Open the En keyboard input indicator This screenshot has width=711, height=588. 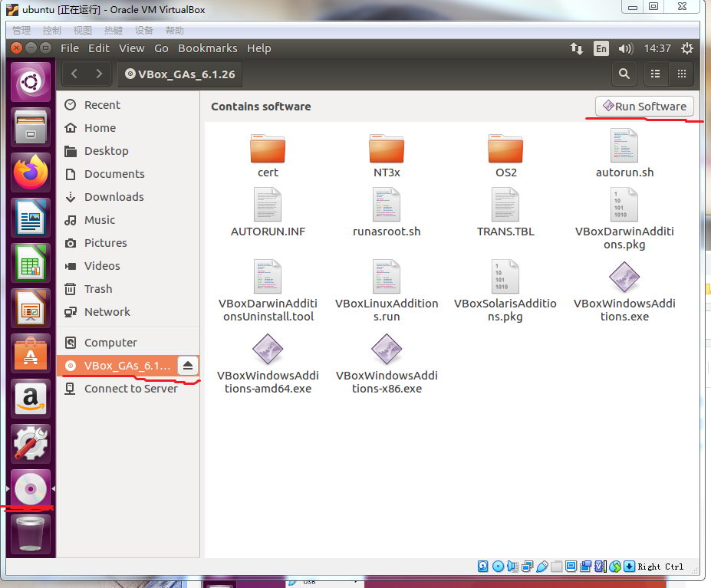(601, 48)
